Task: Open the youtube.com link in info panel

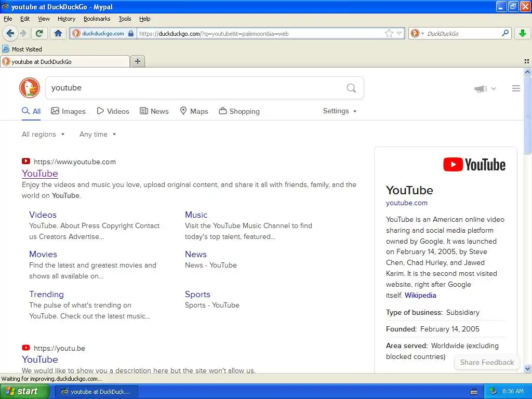Action: [x=406, y=203]
